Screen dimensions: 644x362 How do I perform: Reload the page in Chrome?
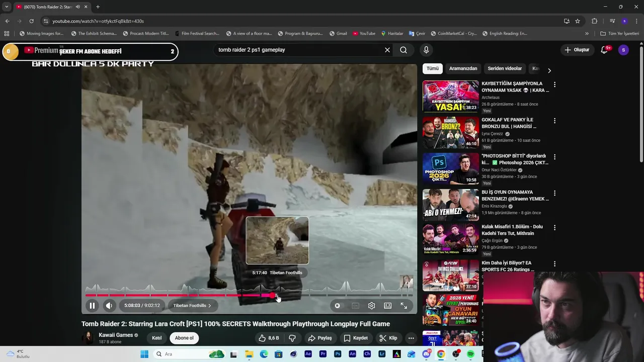(x=31, y=21)
